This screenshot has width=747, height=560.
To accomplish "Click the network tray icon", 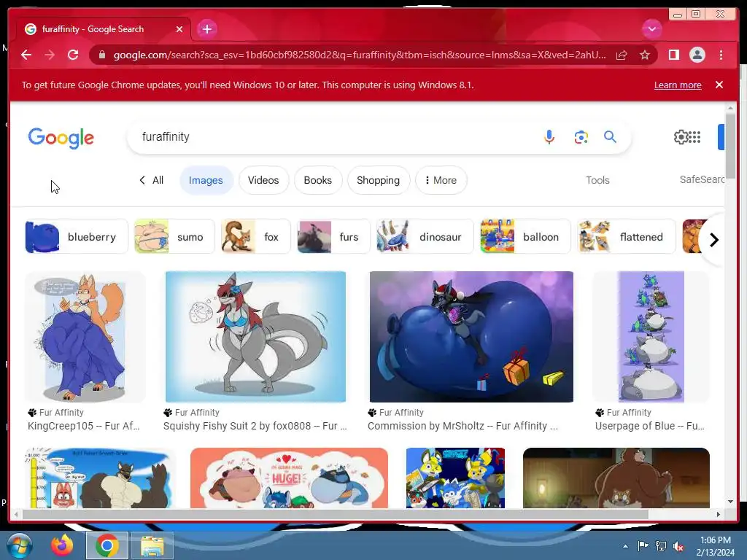I will (x=661, y=546).
